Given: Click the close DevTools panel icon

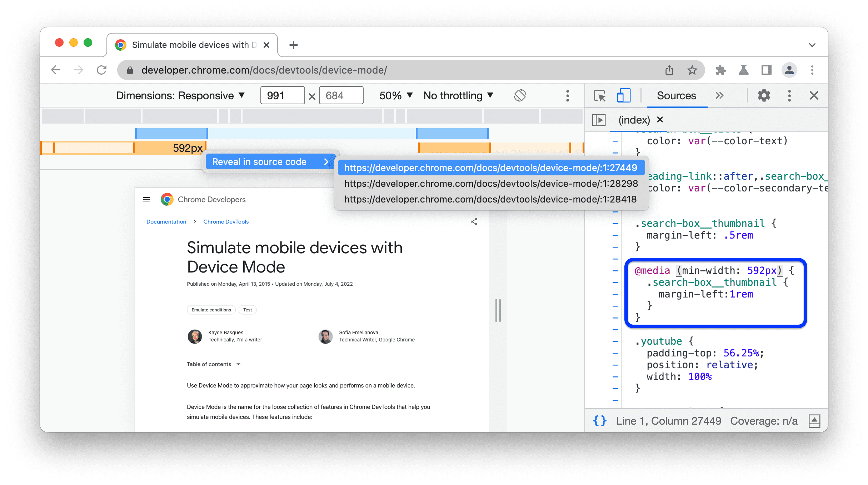Looking at the screenshot, I should [814, 95].
